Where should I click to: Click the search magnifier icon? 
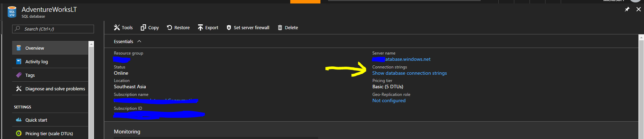tap(17, 29)
